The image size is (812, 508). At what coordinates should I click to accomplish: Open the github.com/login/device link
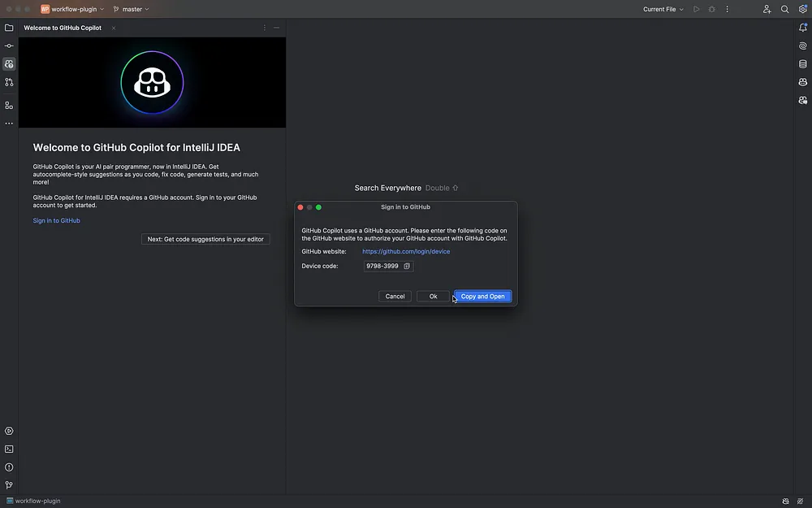coord(406,251)
